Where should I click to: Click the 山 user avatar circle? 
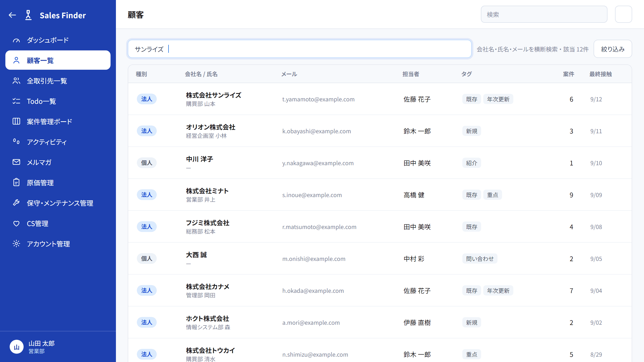coord(17,347)
